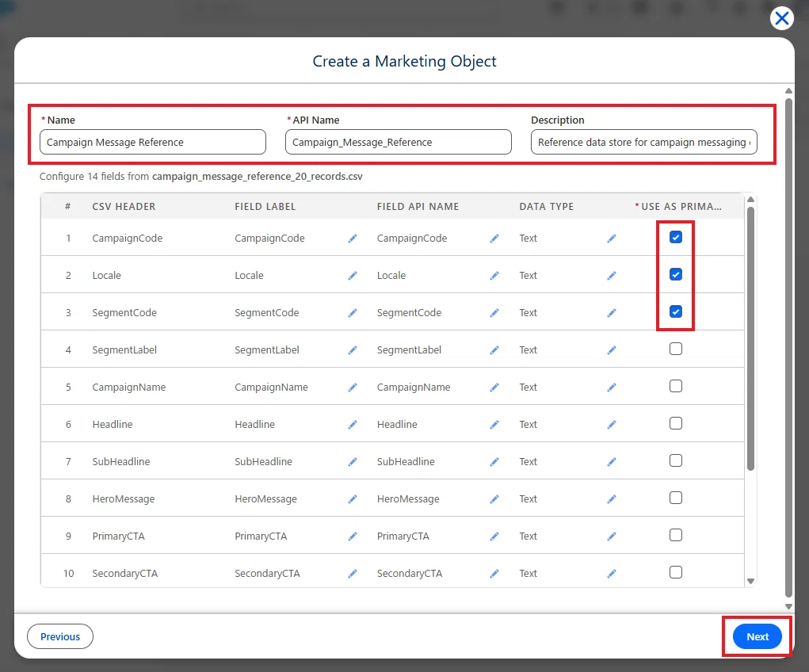Screen dimensions: 809x672
Task: Edit field API name pencil for CampaignCode
Action: [x=494, y=239]
